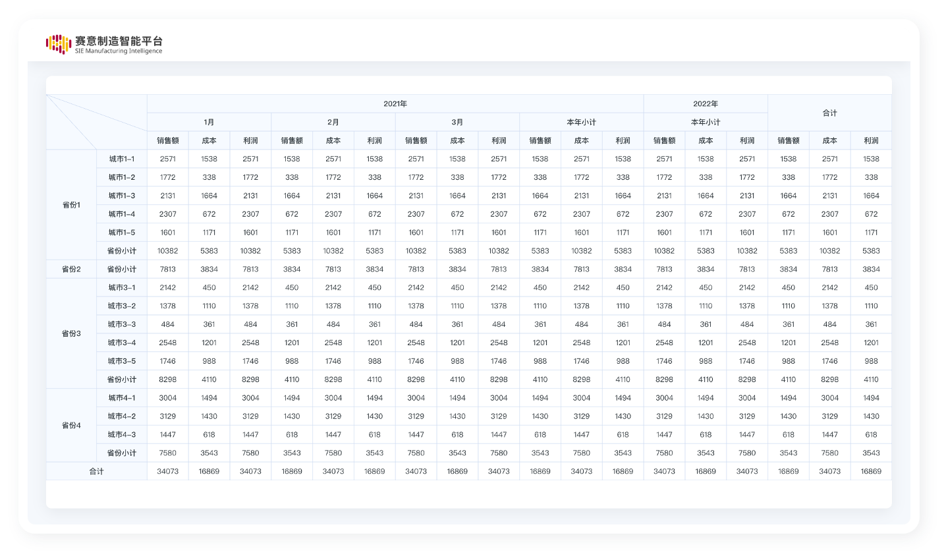The image size is (946, 560).
Task: Click the 1月 month header
Action: pos(209,123)
